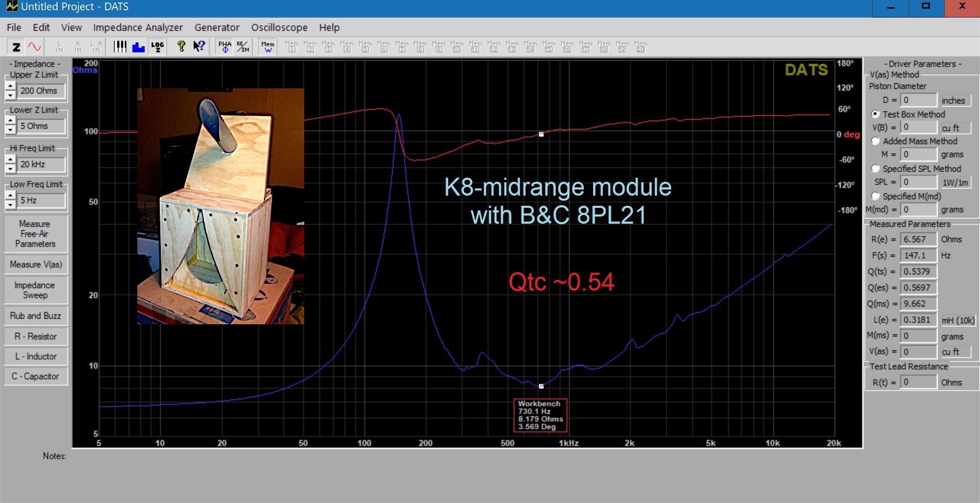Select memory slot Mem 6 icon
The image size is (980, 503).
(x=383, y=47)
